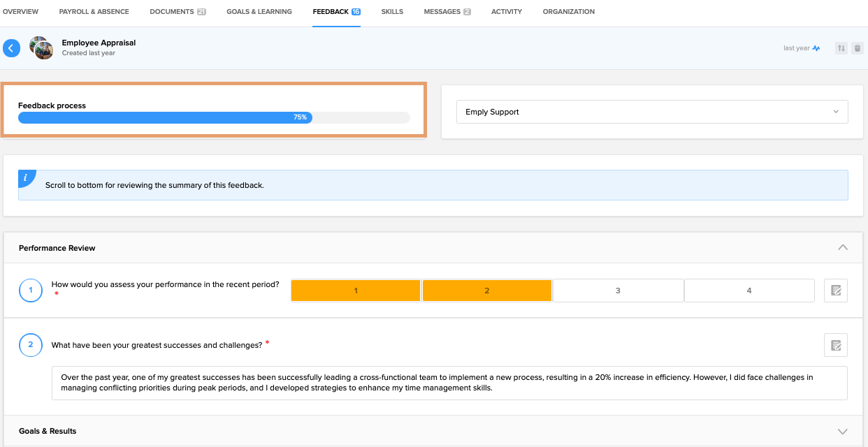Open the note icon for question 1
The height and width of the screenshot is (447, 868).
(835, 291)
